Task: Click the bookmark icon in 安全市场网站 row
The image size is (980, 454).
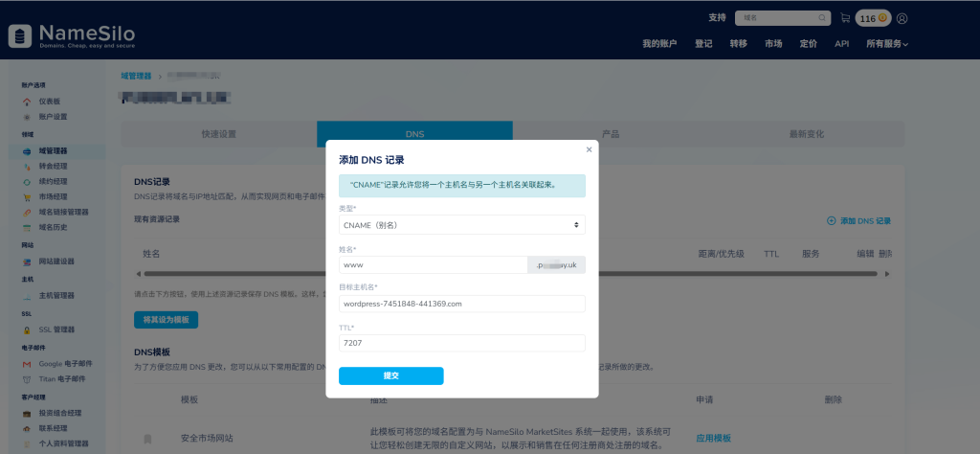Action: coord(147,439)
